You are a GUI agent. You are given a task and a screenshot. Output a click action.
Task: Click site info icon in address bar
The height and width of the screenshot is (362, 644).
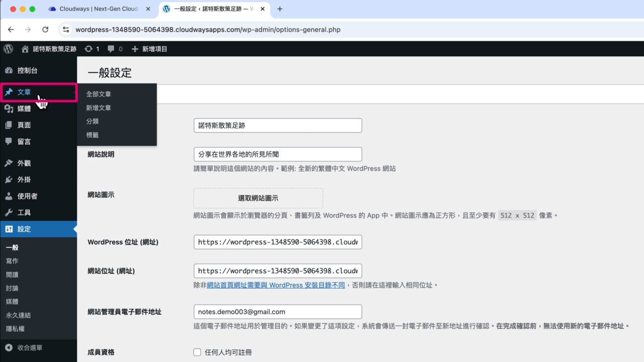pos(65,30)
